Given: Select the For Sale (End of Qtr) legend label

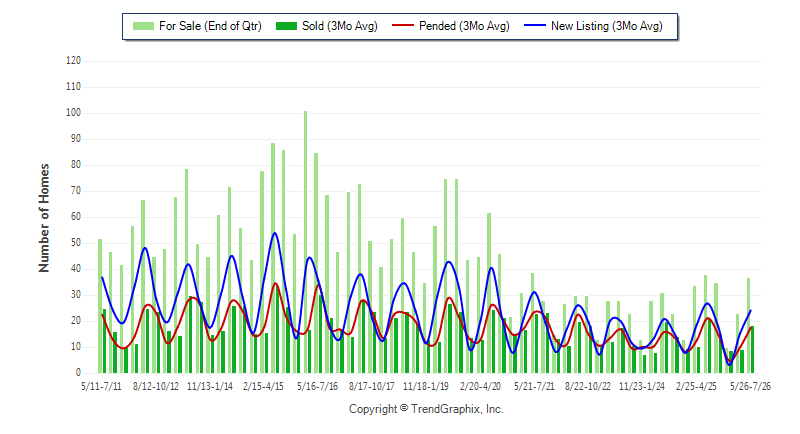Looking at the screenshot, I should click(x=210, y=26).
